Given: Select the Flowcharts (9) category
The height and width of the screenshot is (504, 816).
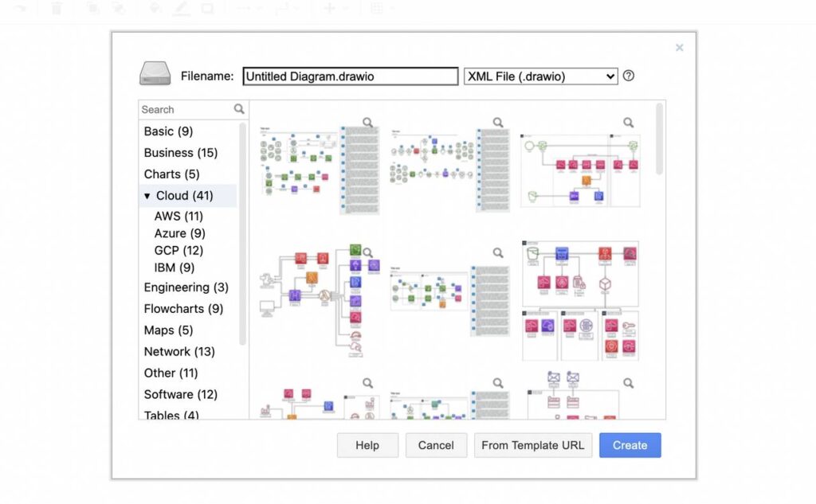Looking at the screenshot, I should (183, 309).
